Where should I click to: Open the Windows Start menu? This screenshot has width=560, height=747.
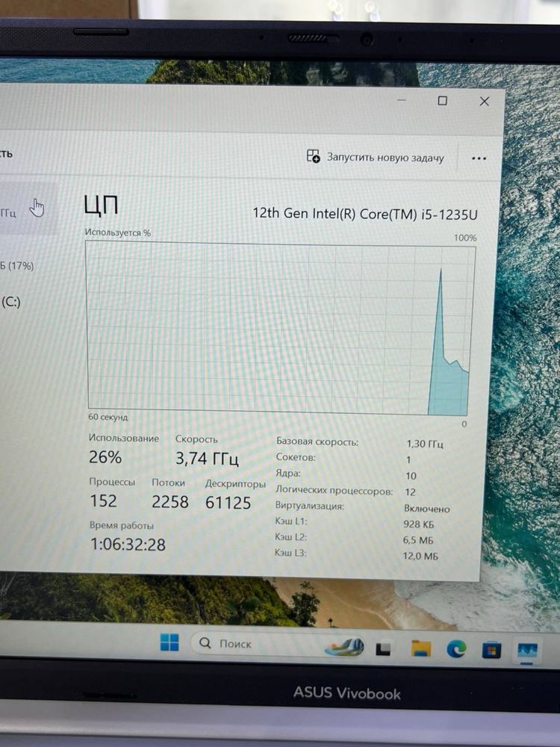coord(169,642)
